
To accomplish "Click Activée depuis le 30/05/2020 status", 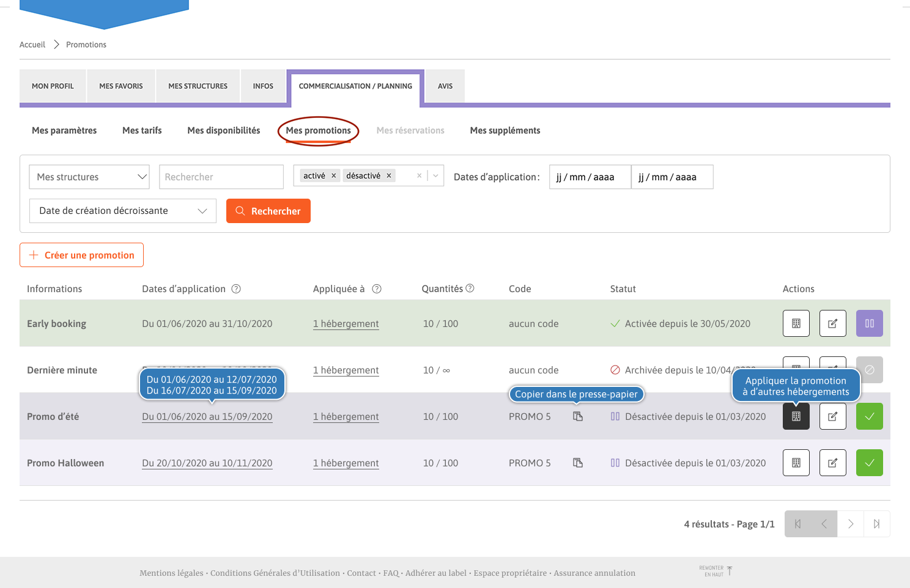I will pos(687,324).
